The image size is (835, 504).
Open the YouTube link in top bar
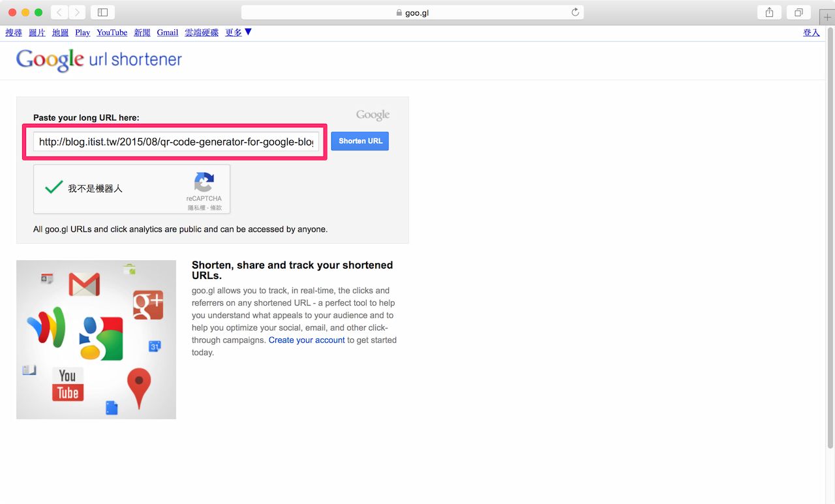point(112,33)
